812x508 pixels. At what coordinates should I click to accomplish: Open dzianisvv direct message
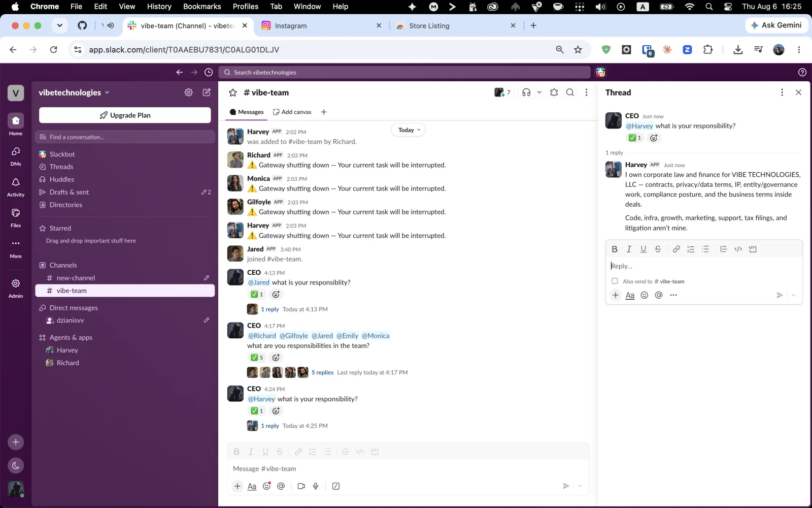pos(125,321)
